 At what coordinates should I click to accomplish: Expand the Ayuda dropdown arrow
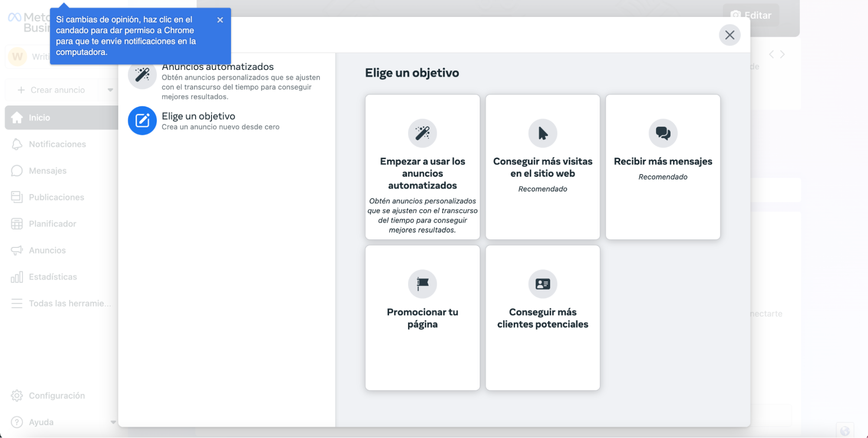click(x=113, y=422)
